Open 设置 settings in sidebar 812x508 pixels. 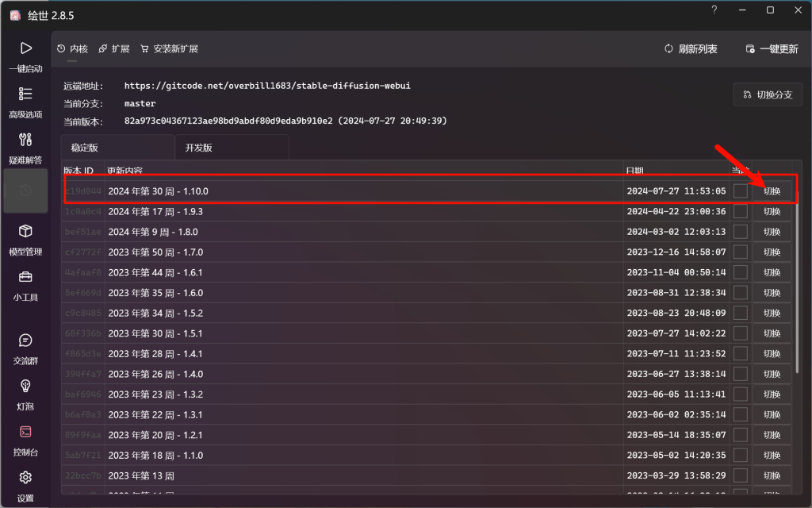tap(25, 478)
